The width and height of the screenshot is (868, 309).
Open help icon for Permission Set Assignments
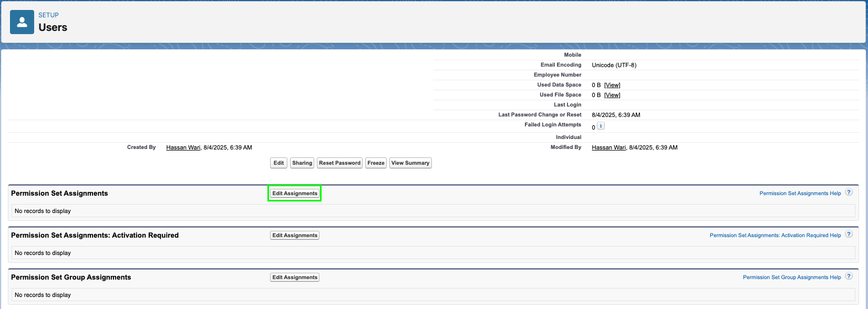point(849,193)
